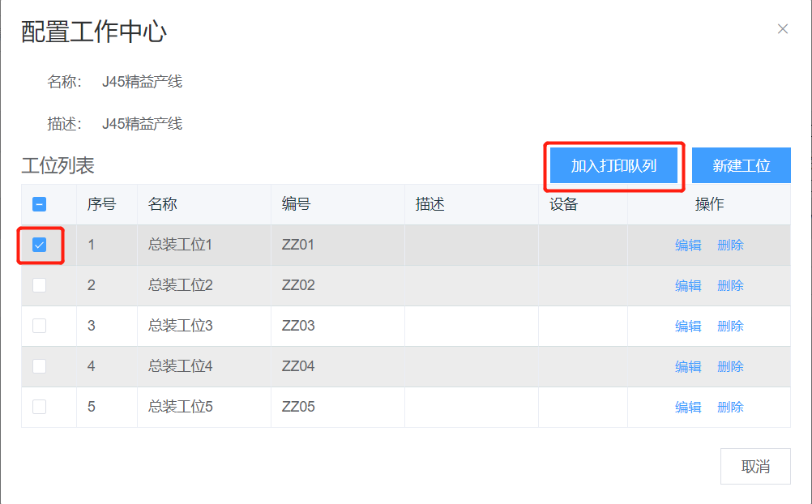Click the 加入打印队列 button
Viewport: 812px width, 504px height.
click(613, 166)
